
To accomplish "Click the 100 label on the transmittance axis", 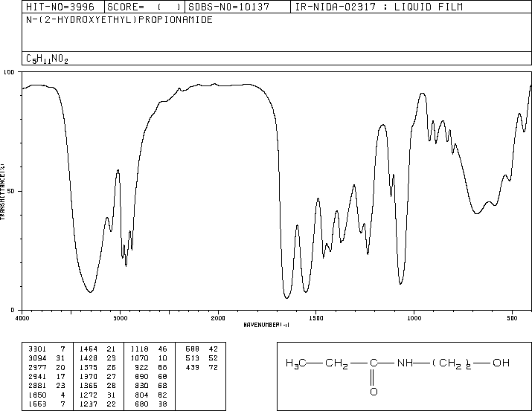I will [x=9, y=72].
